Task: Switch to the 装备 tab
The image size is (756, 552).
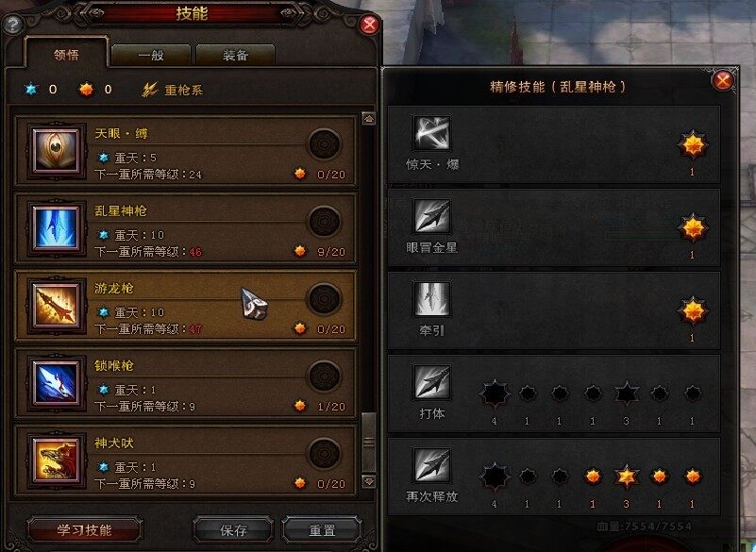Action: click(x=235, y=55)
